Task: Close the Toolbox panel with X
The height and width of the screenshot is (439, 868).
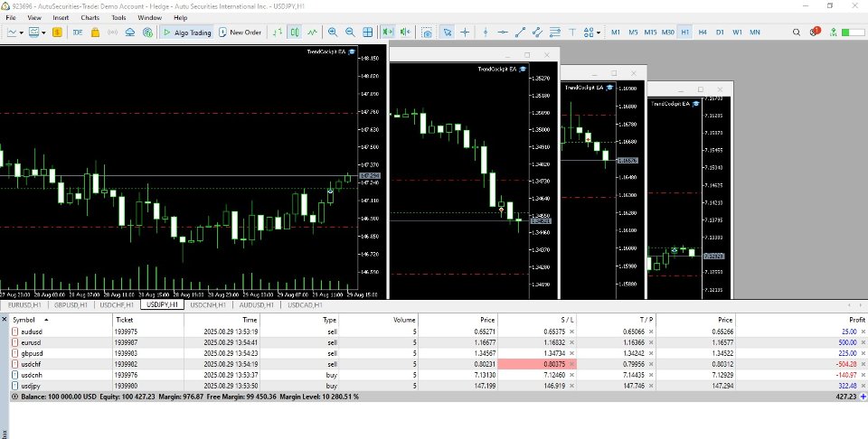Action: [4, 320]
